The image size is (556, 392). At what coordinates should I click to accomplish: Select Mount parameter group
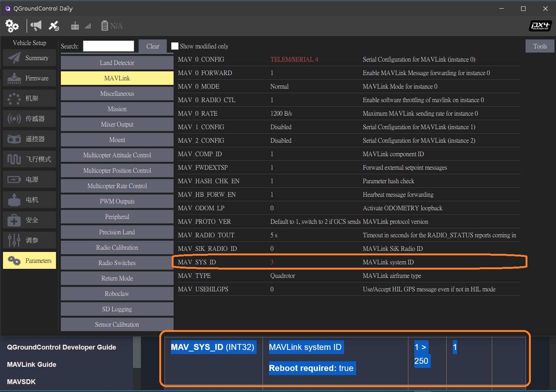pos(117,140)
